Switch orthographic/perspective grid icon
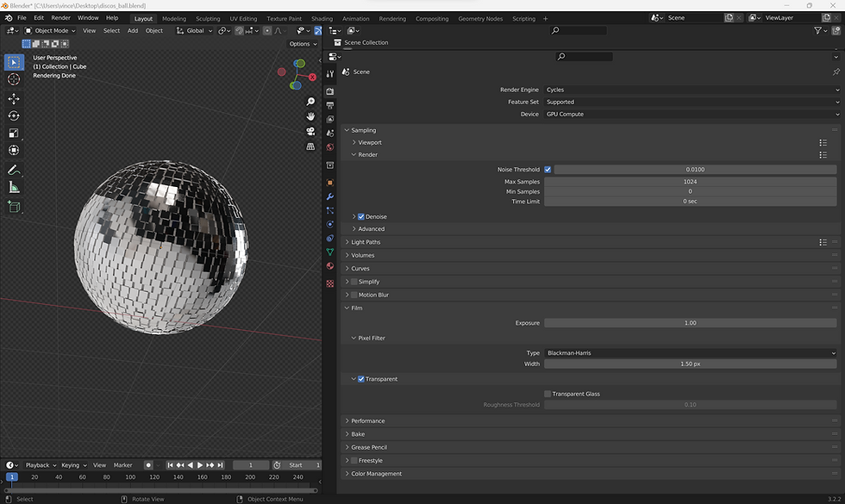Screen dimensions: 845x504 click(x=310, y=146)
